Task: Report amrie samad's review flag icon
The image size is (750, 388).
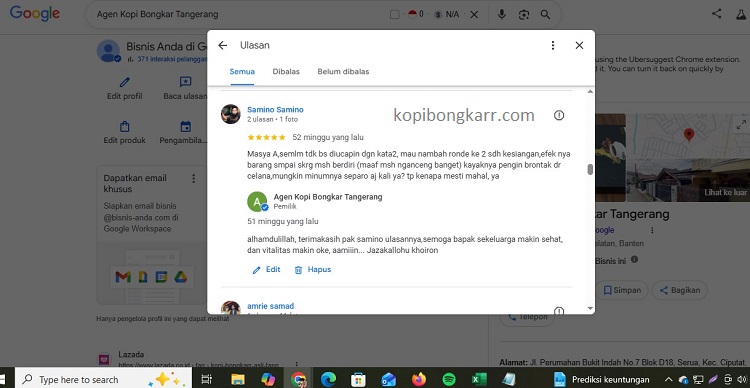Action: (559, 311)
